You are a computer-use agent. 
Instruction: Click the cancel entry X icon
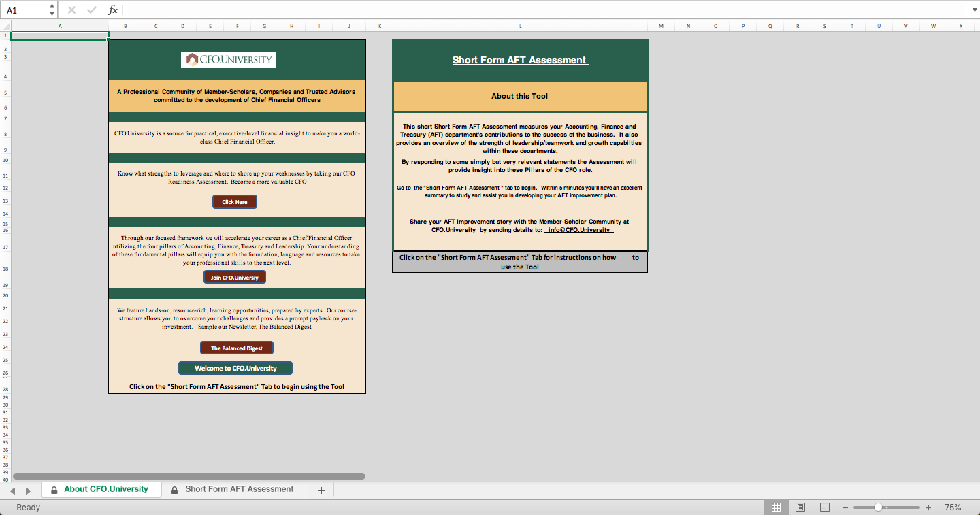[72, 10]
